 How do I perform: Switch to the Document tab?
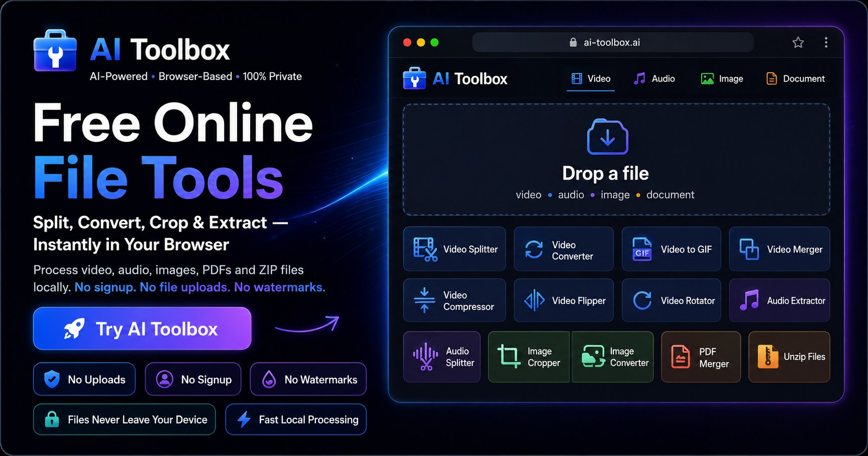[795, 79]
